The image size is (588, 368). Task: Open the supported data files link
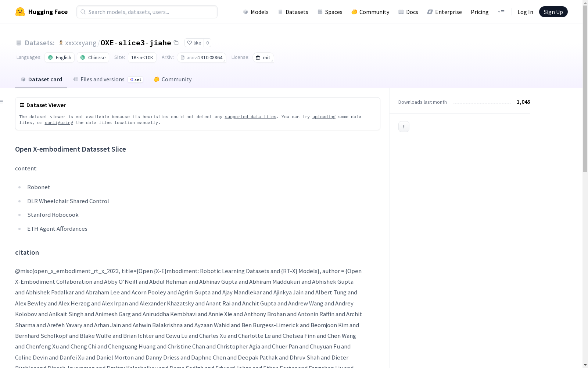250,117
